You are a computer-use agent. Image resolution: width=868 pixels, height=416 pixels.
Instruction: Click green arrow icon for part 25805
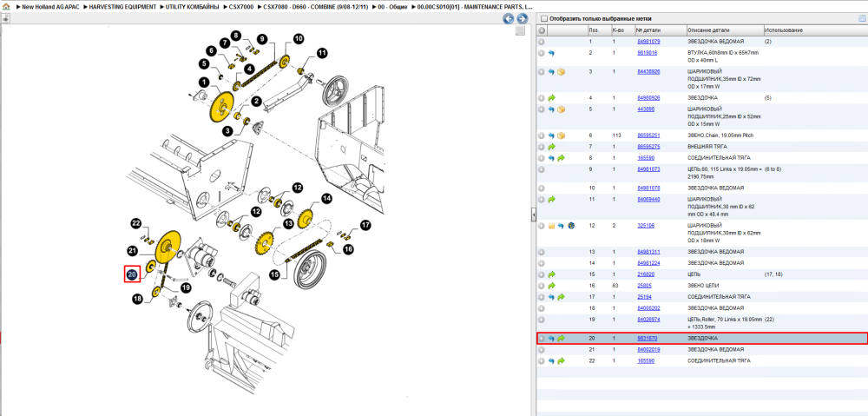click(x=551, y=286)
